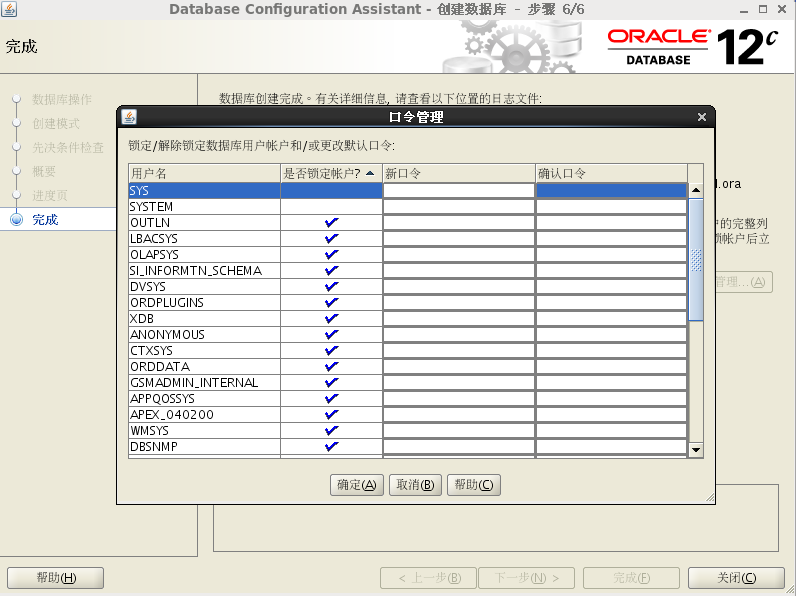Viewport: 796px width, 596px height.
Task: Select the LBACSYS user name cell
Action: pyautogui.click(x=205, y=239)
